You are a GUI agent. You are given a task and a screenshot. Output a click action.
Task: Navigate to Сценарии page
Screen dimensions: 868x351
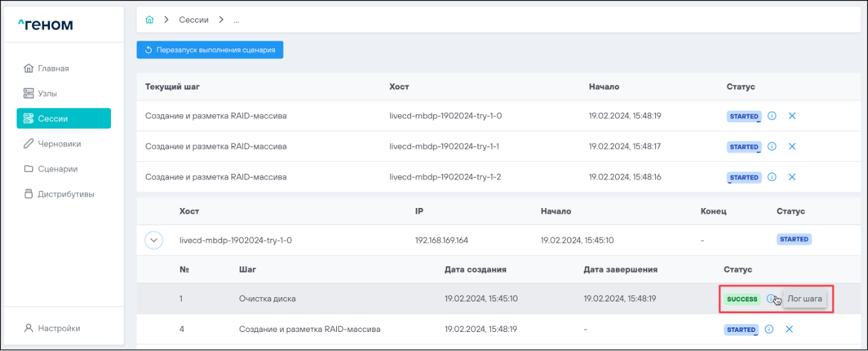(57, 169)
